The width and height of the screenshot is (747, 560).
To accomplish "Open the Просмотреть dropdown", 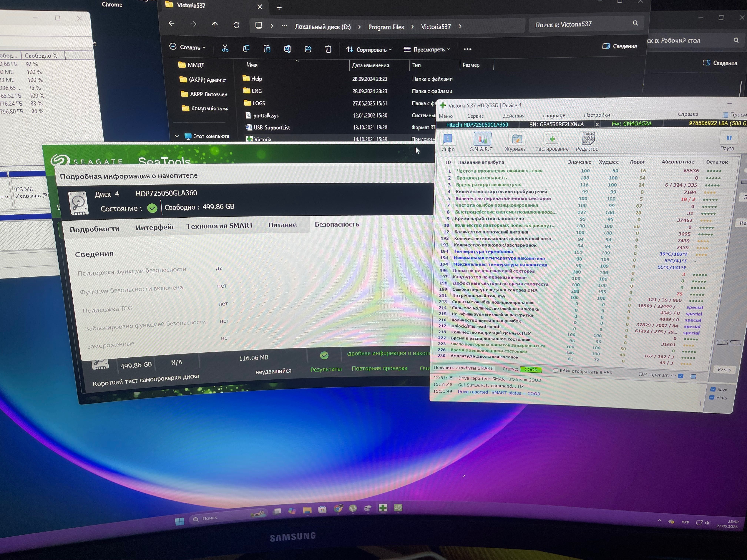I will click(427, 50).
